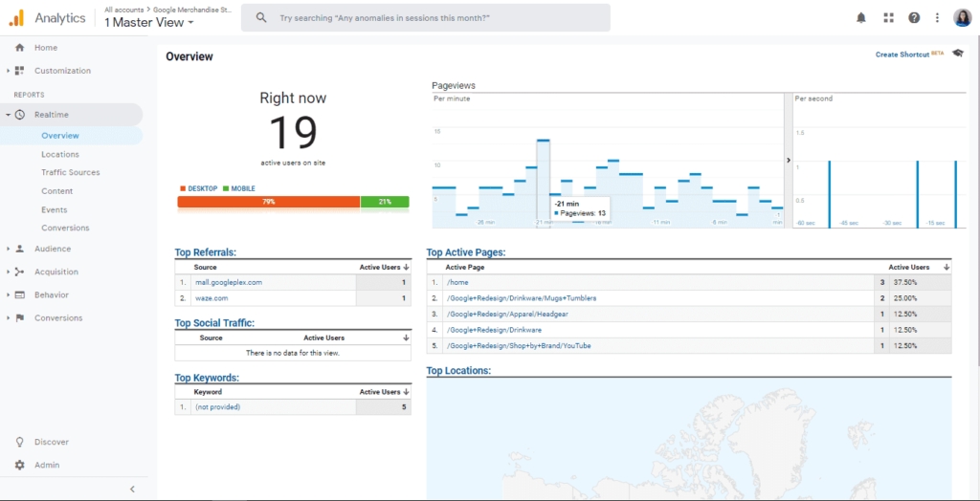Click the Home icon in sidebar
980x501 pixels.
coord(19,48)
